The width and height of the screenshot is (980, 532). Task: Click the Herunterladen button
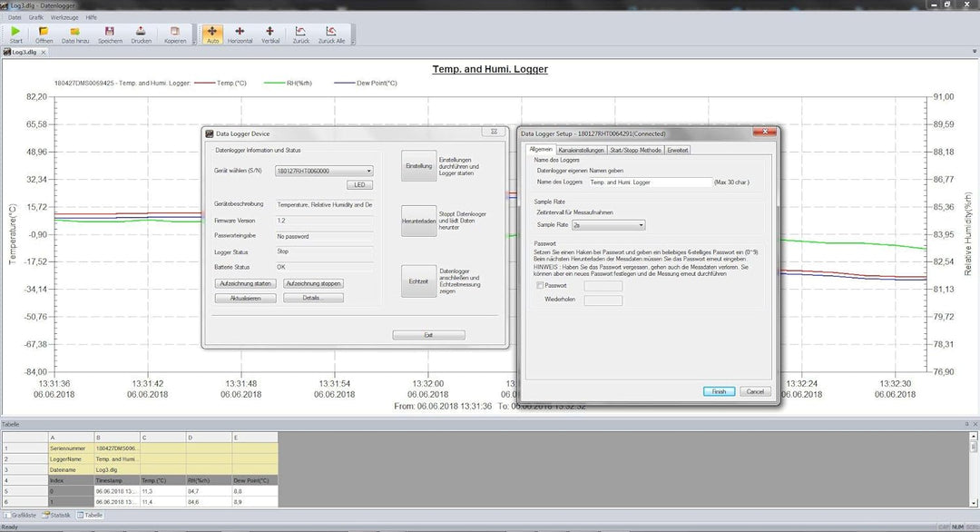pos(418,221)
